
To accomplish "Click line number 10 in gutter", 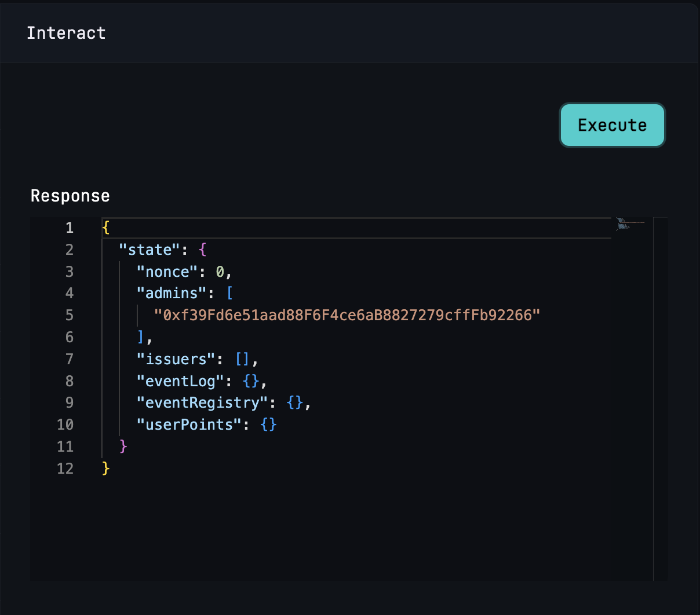I will tap(65, 424).
